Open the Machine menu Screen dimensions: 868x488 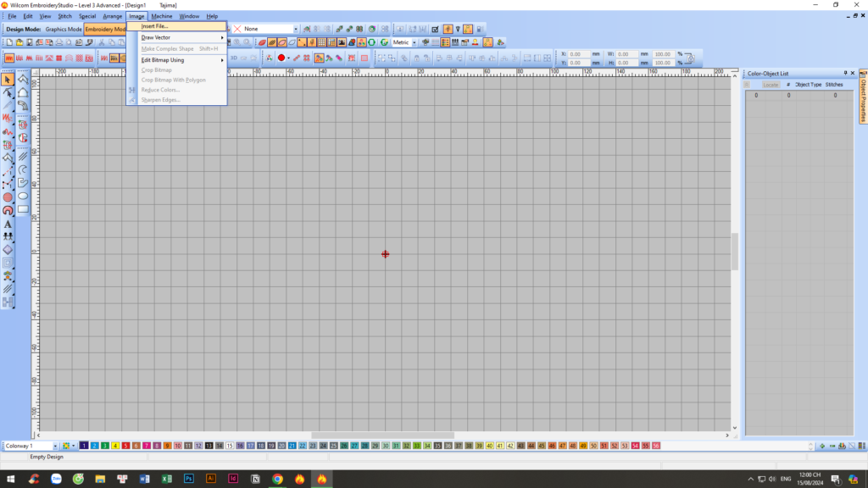tap(162, 16)
